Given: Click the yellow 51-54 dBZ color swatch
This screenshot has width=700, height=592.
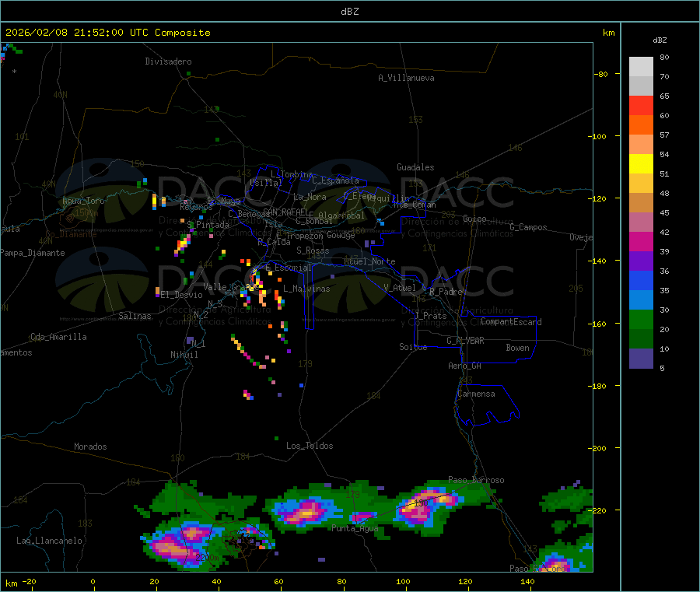Looking at the screenshot, I should coord(641,164).
